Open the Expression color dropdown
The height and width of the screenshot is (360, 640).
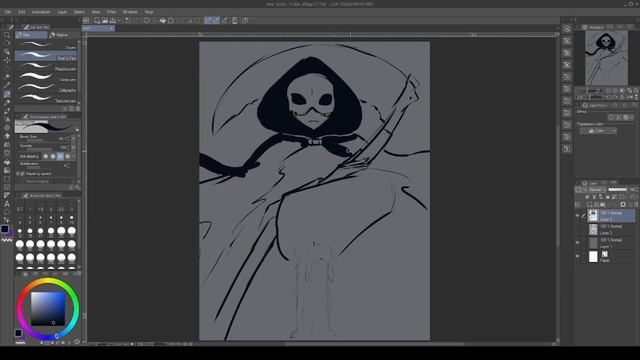pyautogui.click(x=598, y=131)
